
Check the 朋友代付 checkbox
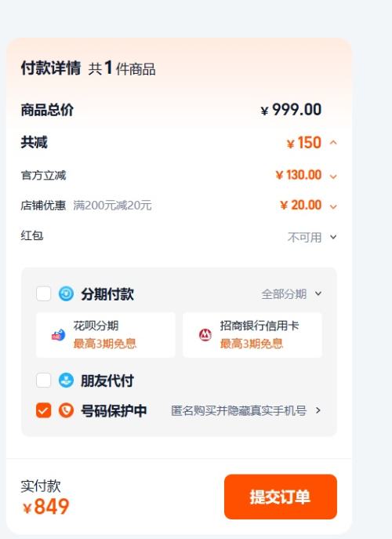pos(44,381)
